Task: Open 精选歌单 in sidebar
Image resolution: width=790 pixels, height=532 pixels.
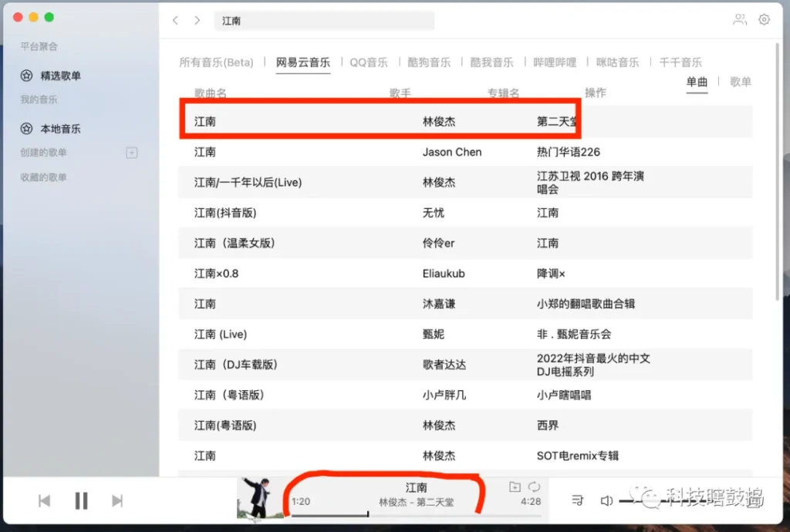Action: coord(50,76)
